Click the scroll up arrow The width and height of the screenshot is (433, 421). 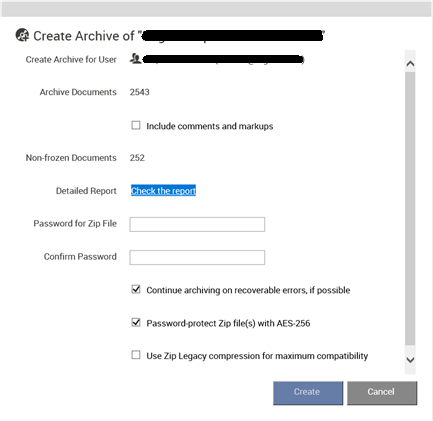(x=410, y=63)
